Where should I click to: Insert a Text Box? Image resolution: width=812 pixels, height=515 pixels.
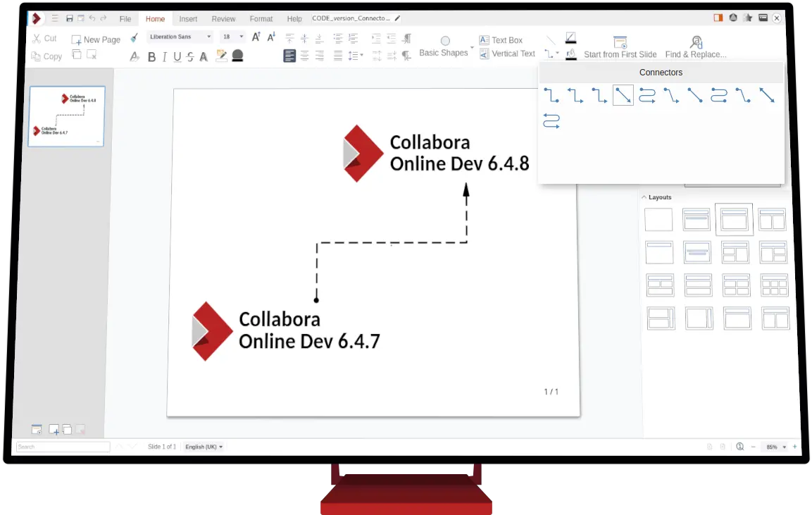pyautogui.click(x=500, y=40)
